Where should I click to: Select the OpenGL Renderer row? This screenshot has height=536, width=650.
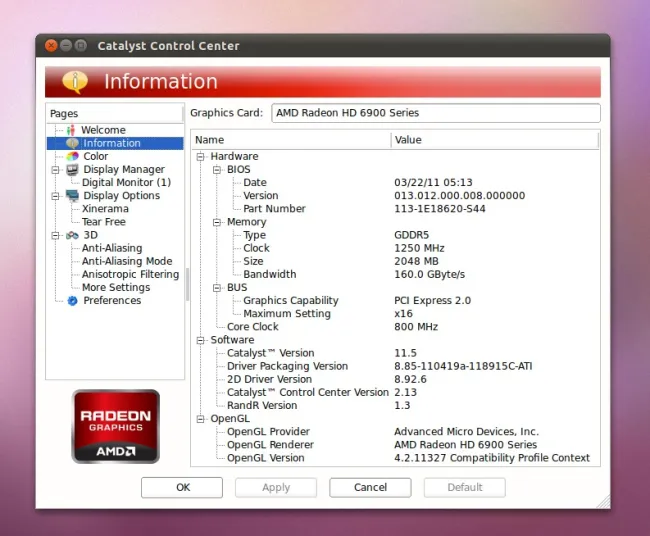point(395,445)
